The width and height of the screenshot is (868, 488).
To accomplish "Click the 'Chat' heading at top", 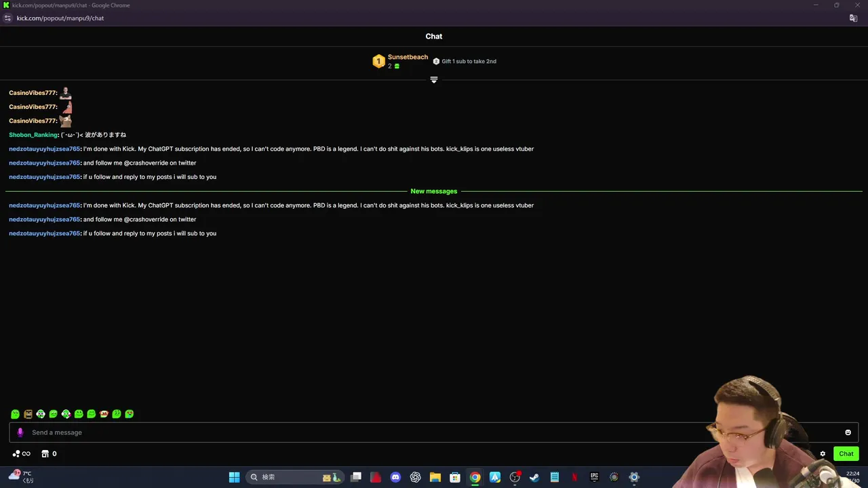I will pos(434,37).
